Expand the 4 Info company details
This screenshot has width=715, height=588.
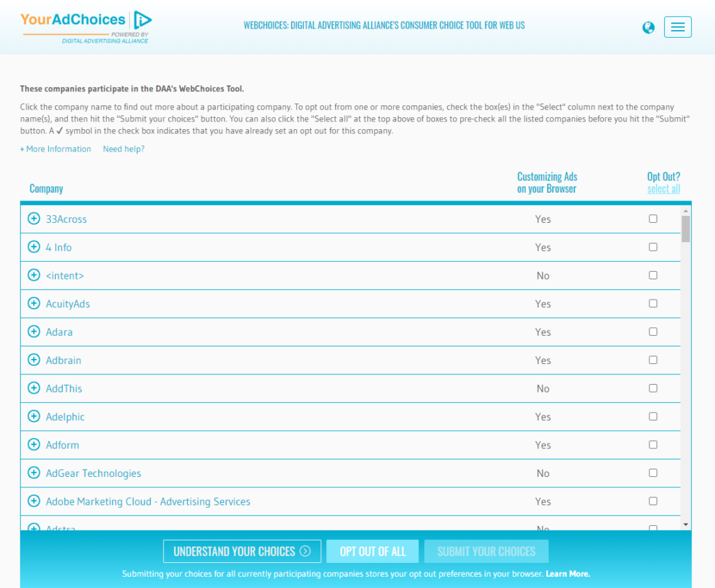pos(34,247)
